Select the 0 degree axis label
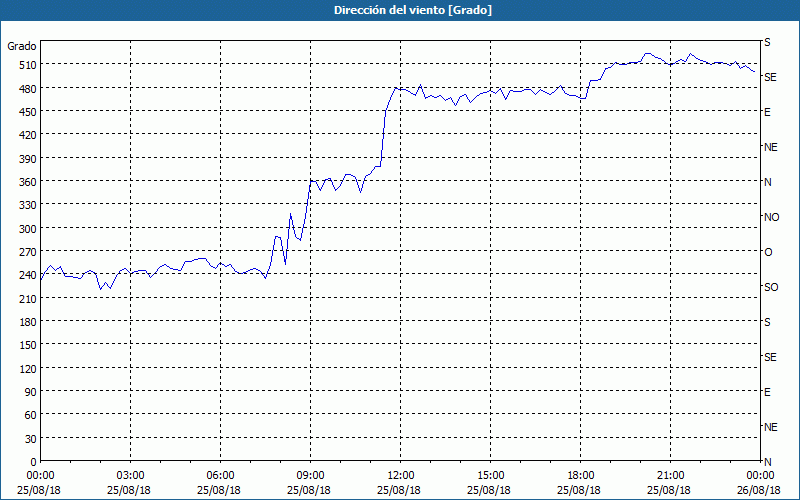Image resolution: width=800 pixels, height=500 pixels. coord(34,462)
